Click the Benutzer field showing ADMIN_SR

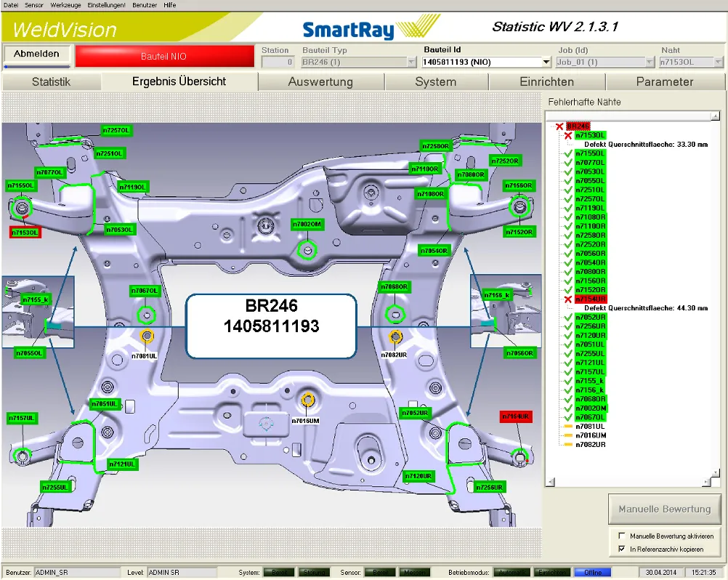click(77, 572)
